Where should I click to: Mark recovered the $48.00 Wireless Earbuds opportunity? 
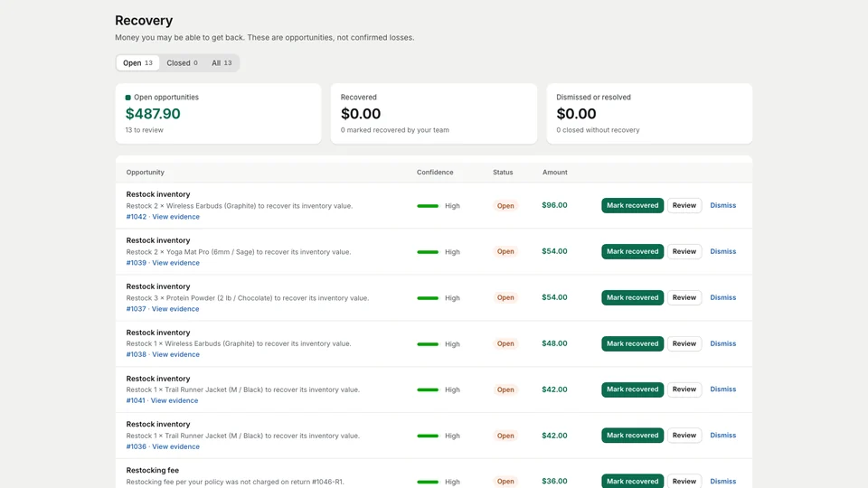pyautogui.click(x=632, y=343)
